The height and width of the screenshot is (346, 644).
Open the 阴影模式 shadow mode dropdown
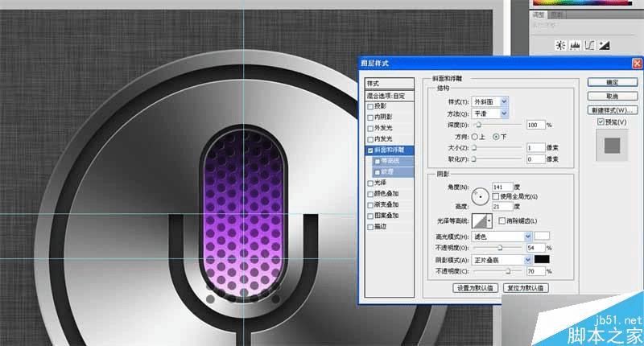click(502, 260)
